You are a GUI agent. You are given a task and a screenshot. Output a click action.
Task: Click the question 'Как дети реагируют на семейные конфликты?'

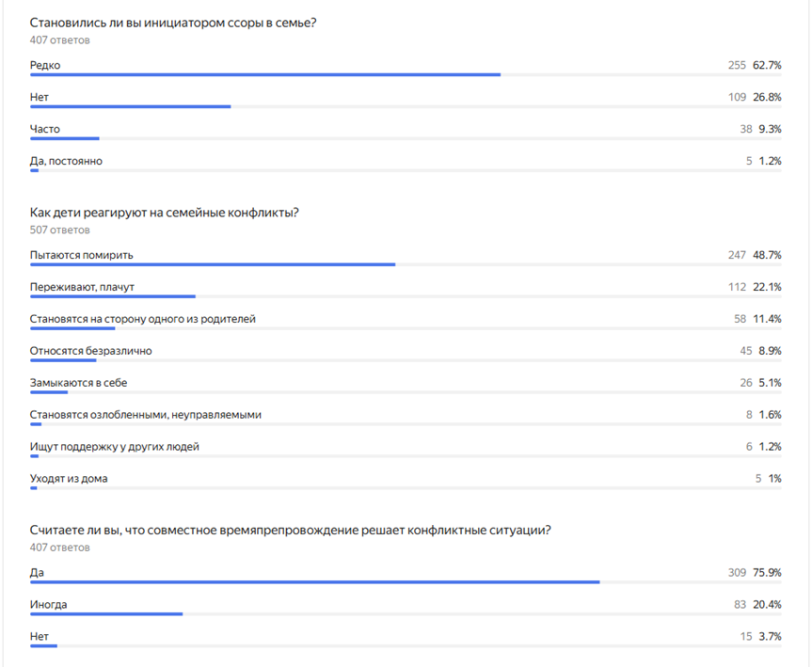tap(164, 213)
